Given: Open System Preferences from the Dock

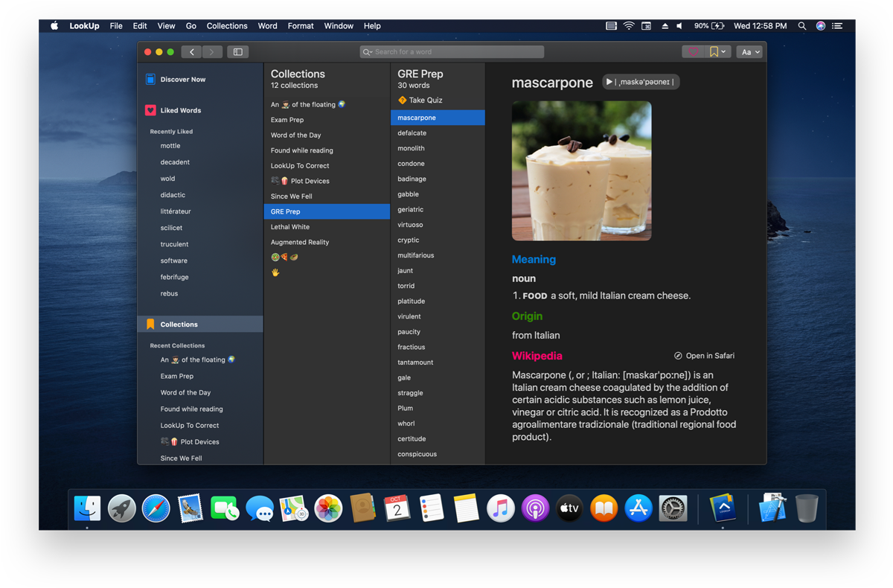Looking at the screenshot, I should pyautogui.click(x=673, y=508).
